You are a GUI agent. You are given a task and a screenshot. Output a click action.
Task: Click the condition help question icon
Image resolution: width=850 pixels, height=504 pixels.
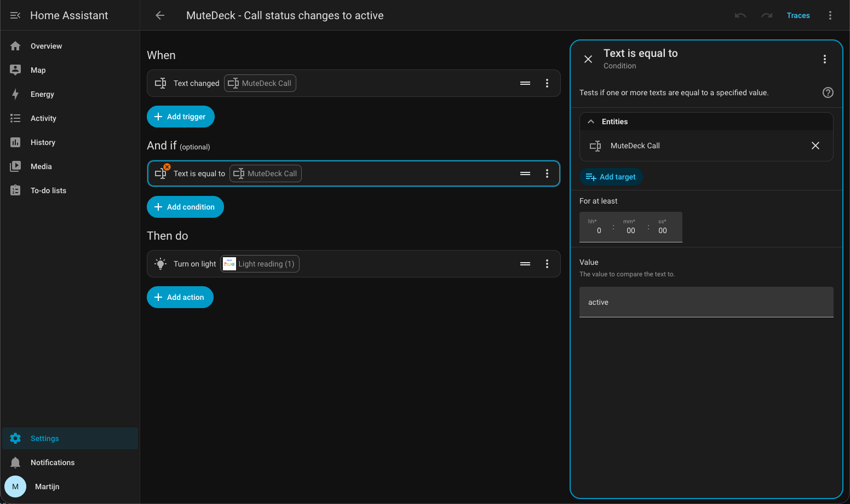pos(828,92)
